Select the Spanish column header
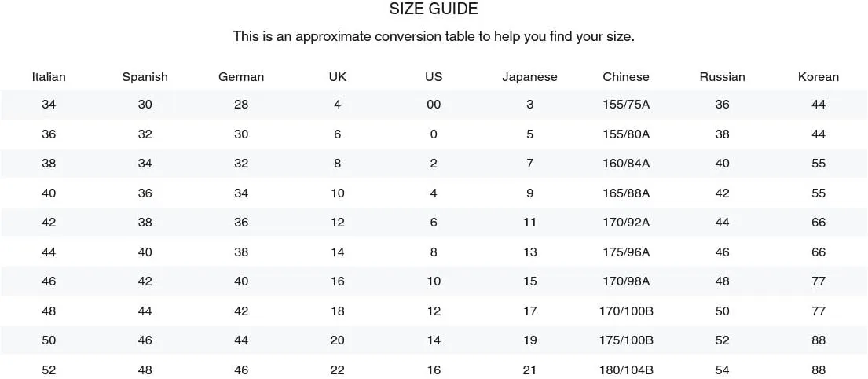Image resolution: width=868 pixels, height=379 pixels. pos(145,77)
